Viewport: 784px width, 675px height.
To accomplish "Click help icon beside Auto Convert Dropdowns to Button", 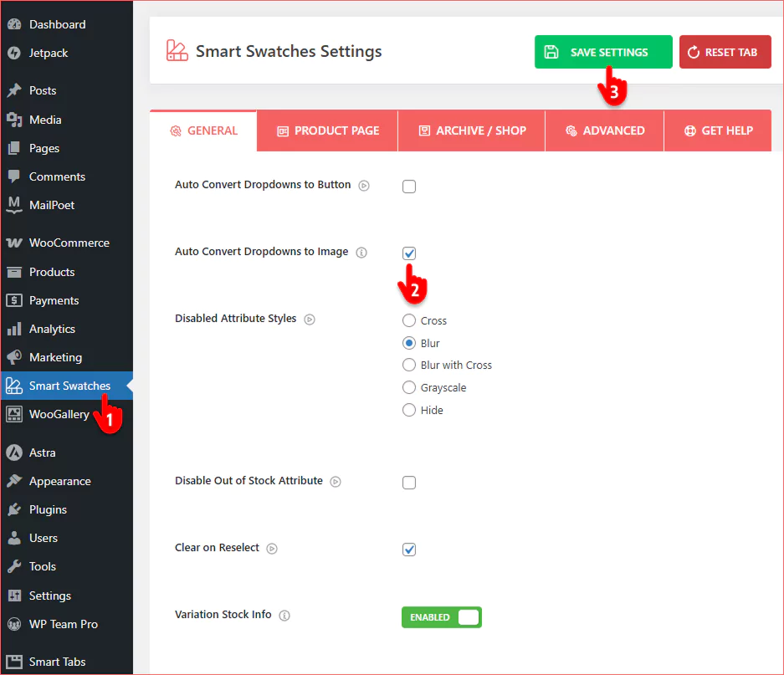I will coord(364,186).
